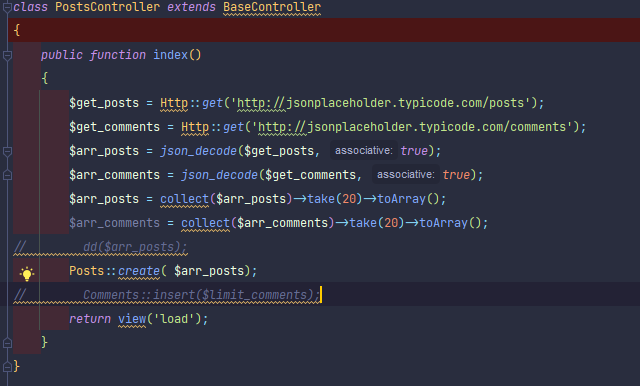Place cursor on index method name
This screenshot has height=386, width=640.
click(x=170, y=55)
